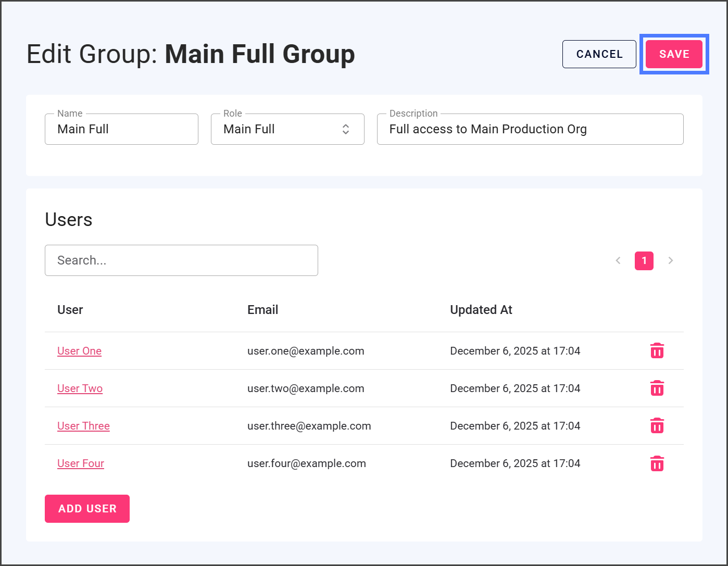Open User One profile link
The image size is (728, 566).
click(x=79, y=351)
